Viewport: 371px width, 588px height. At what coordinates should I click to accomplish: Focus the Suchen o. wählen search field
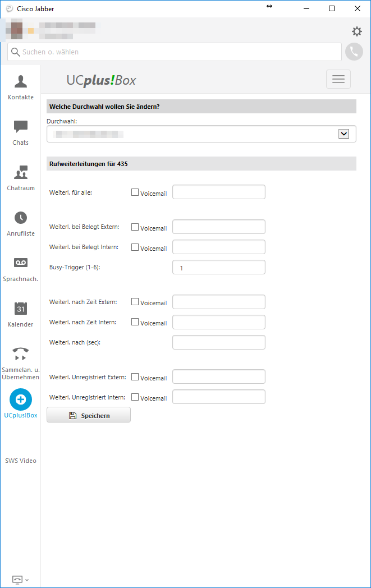click(x=175, y=52)
